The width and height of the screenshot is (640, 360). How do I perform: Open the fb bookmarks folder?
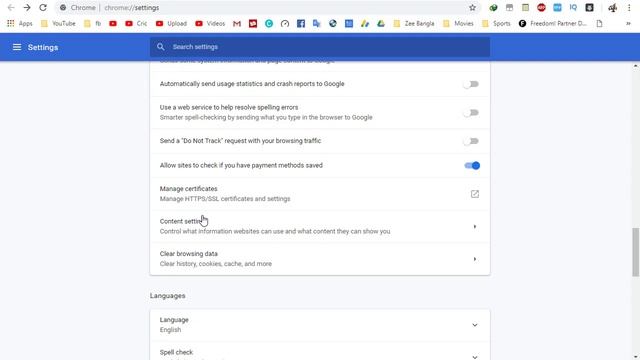pos(92,24)
